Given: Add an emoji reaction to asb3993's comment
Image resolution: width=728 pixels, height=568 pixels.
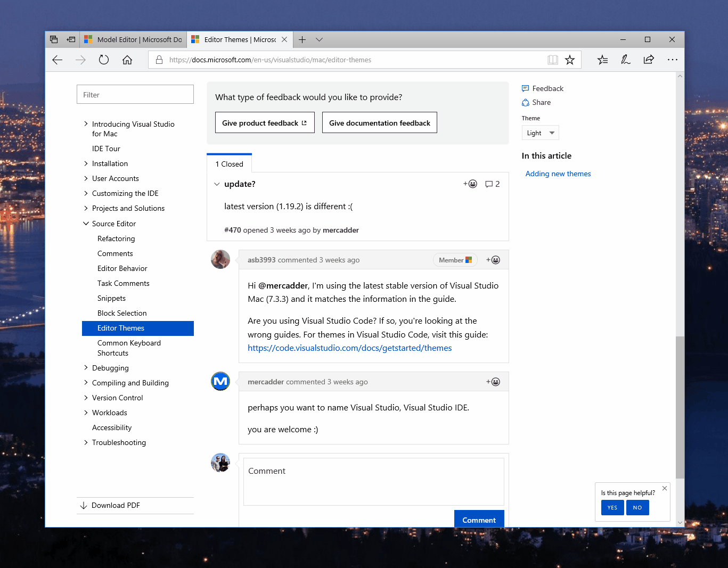Looking at the screenshot, I should (493, 260).
